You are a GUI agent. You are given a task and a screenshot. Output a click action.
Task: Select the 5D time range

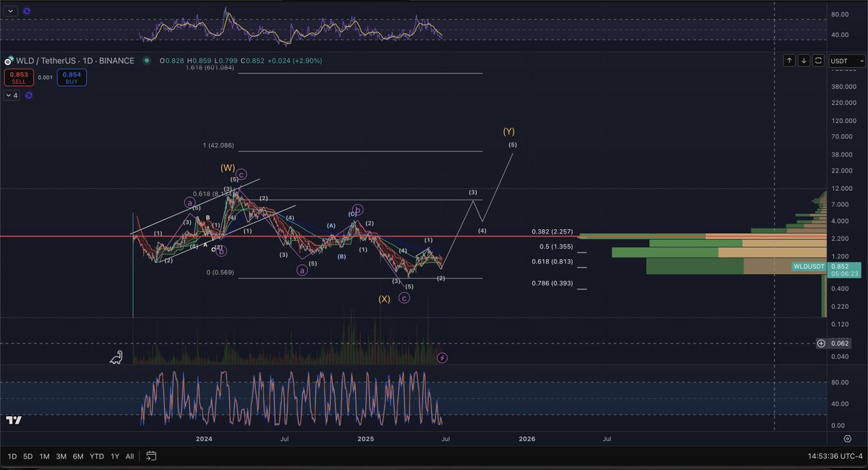tap(28, 456)
